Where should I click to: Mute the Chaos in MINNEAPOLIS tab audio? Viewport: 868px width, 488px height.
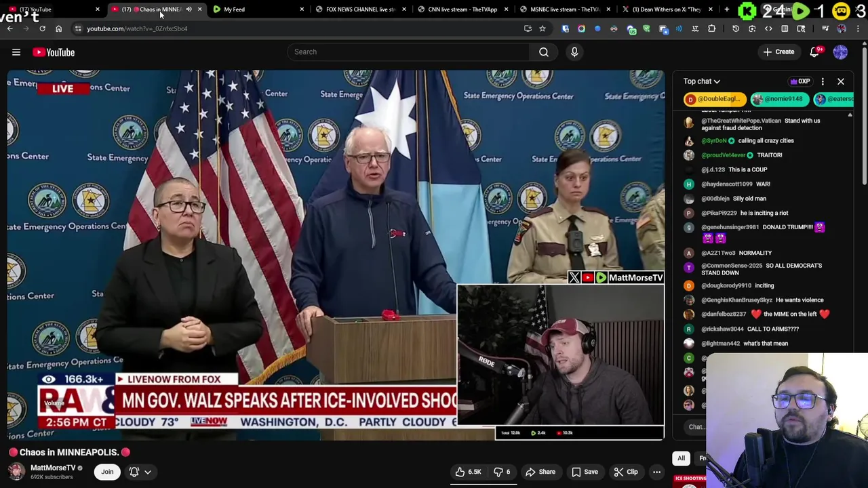pos(189,9)
